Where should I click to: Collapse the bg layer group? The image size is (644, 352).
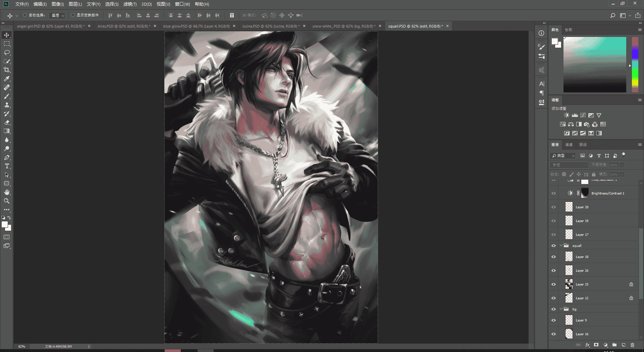coord(561,309)
